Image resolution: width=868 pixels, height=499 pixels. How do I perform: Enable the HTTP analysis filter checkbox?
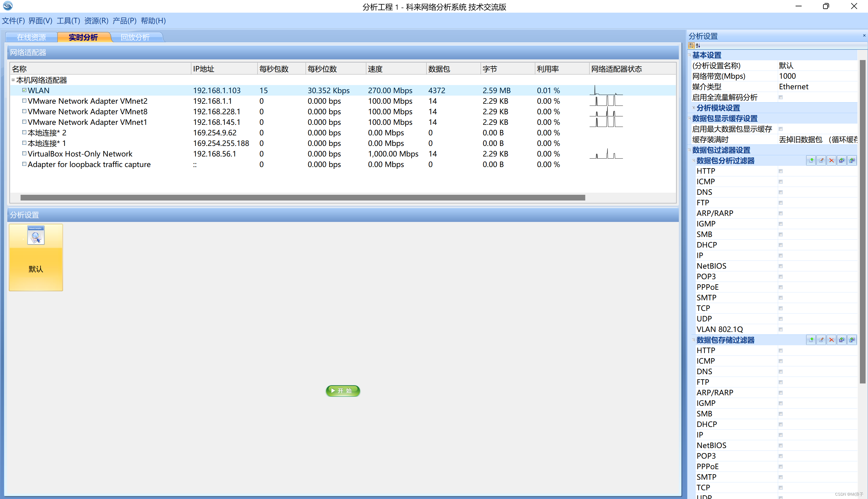(x=781, y=171)
